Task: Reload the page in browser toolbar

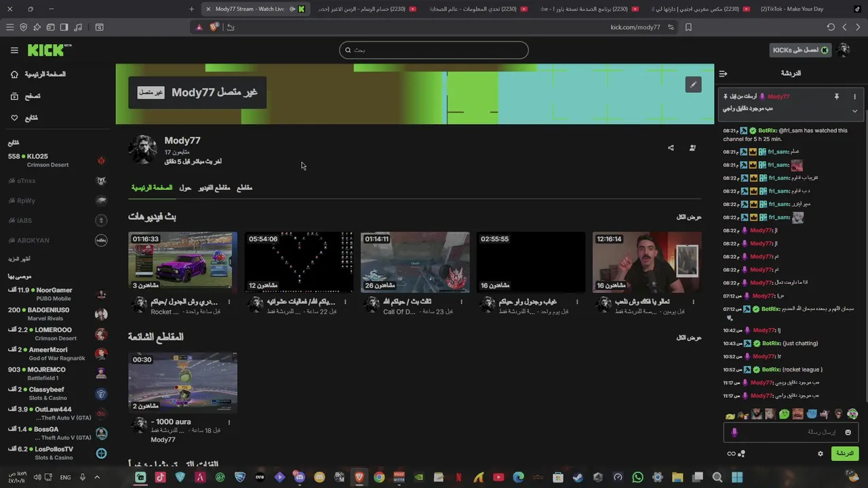Action: pos(831,27)
